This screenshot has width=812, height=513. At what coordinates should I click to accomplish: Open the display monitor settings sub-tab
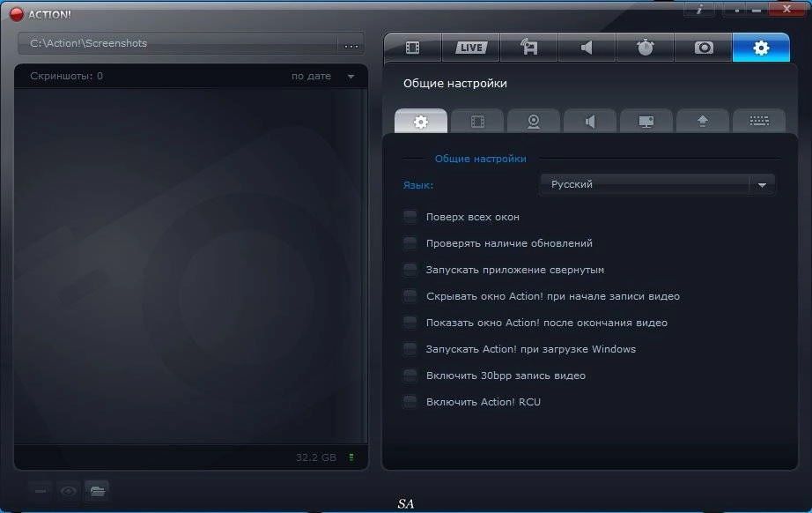point(646,122)
